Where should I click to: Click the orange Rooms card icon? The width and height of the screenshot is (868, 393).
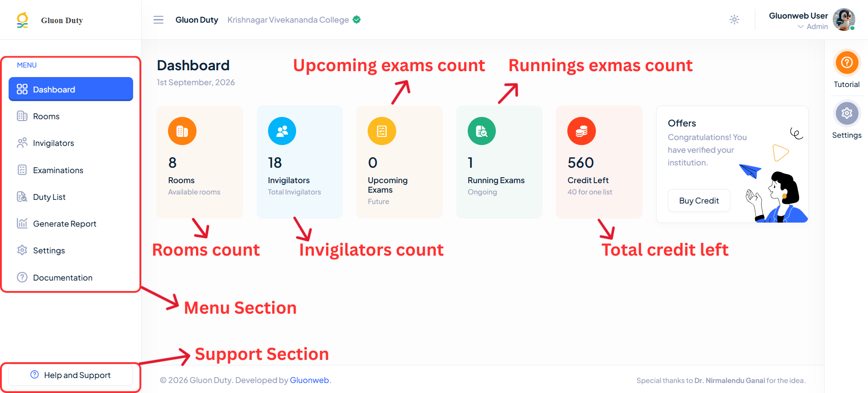(x=182, y=131)
